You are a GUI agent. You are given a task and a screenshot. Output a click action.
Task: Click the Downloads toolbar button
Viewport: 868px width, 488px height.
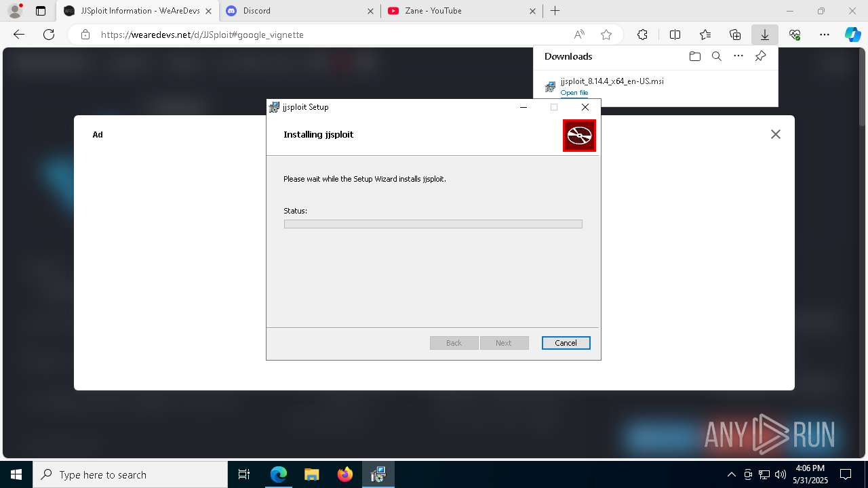pos(765,35)
